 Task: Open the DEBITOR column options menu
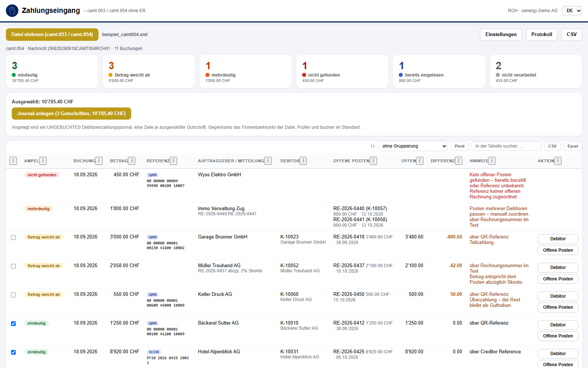click(x=303, y=161)
